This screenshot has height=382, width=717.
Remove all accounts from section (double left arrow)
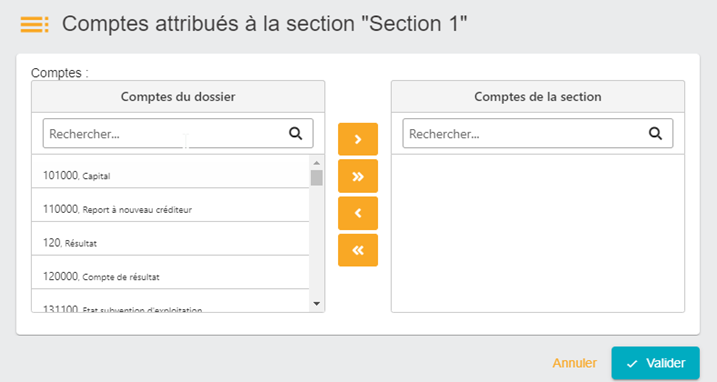click(358, 250)
